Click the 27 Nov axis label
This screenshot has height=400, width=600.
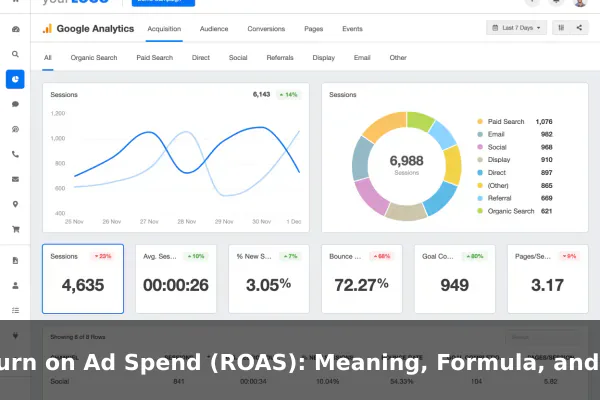click(149, 222)
